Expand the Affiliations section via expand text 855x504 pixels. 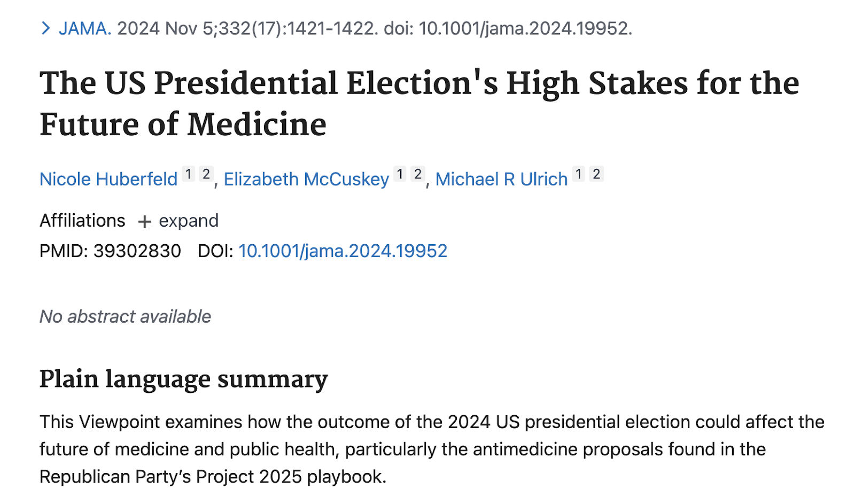189,221
